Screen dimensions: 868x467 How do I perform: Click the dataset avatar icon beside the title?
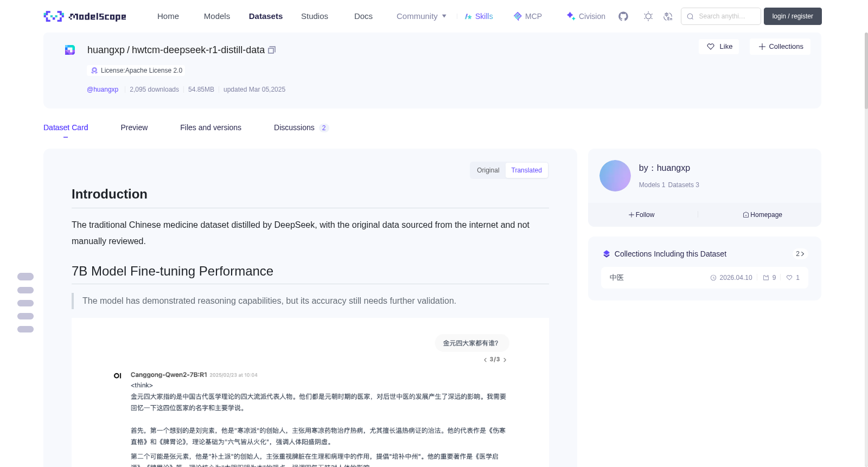coord(70,50)
